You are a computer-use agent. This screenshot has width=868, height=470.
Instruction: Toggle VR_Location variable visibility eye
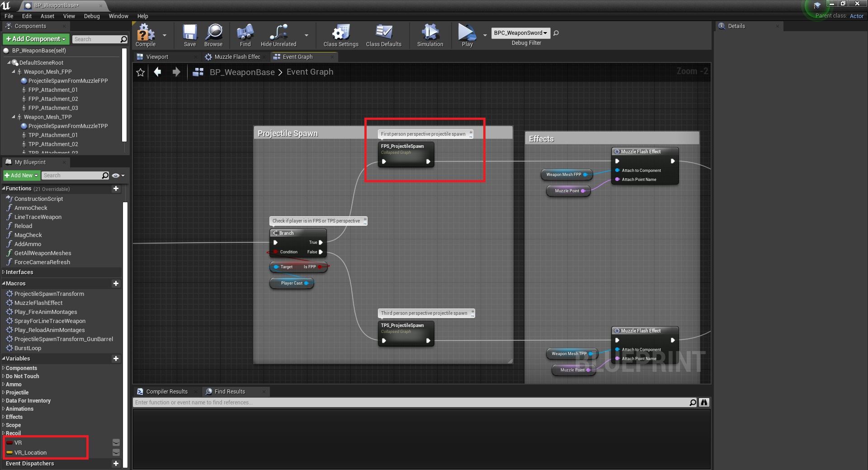click(x=116, y=452)
